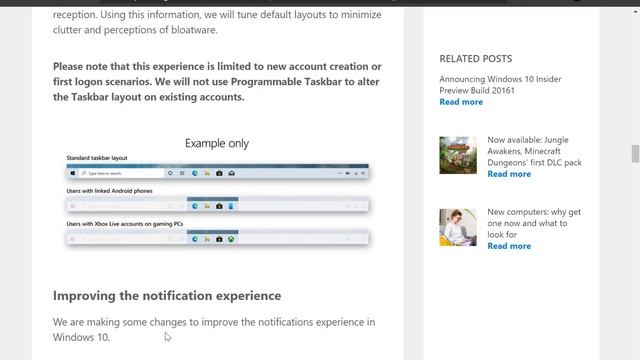Click 'Standard taskbar layout' caption
Viewport: 640px width, 360px height.
pos(97,158)
